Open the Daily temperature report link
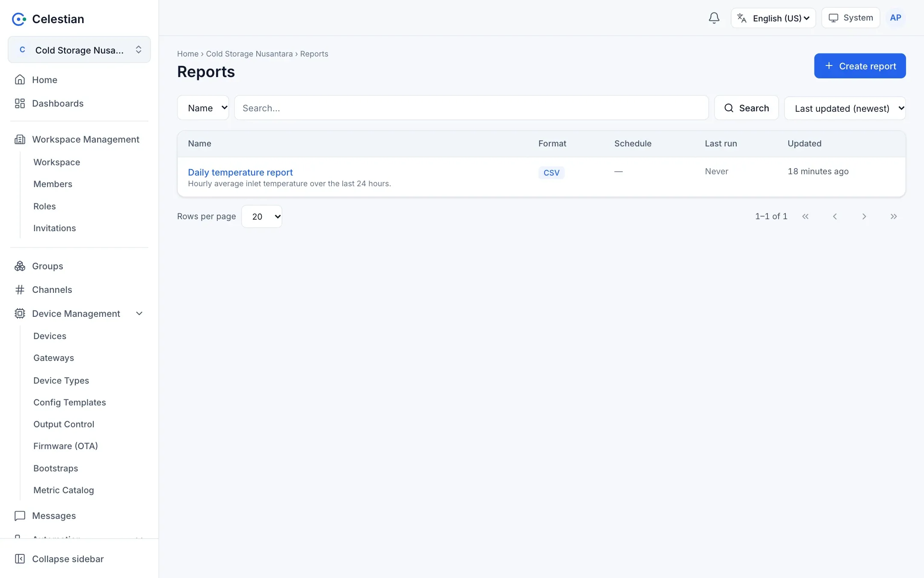The image size is (924, 578). coord(240,172)
